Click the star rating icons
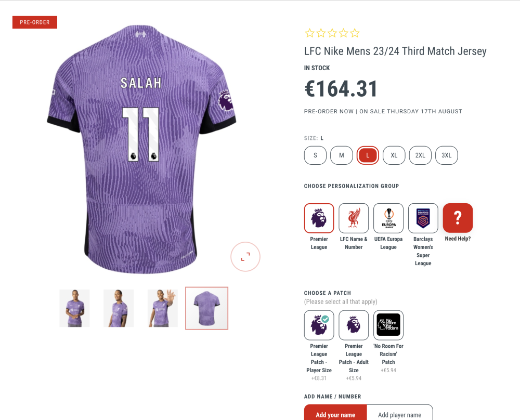This screenshot has width=520, height=420. point(332,33)
